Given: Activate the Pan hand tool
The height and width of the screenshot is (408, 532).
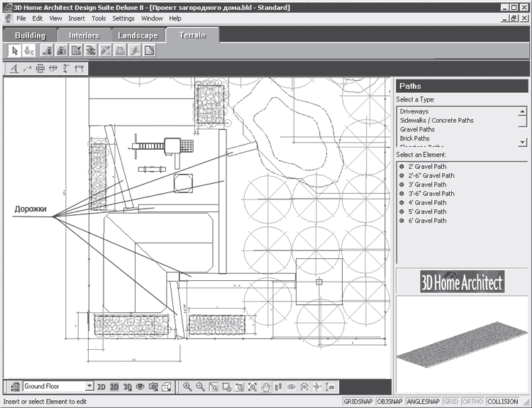Looking at the screenshot, I should [x=266, y=387].
